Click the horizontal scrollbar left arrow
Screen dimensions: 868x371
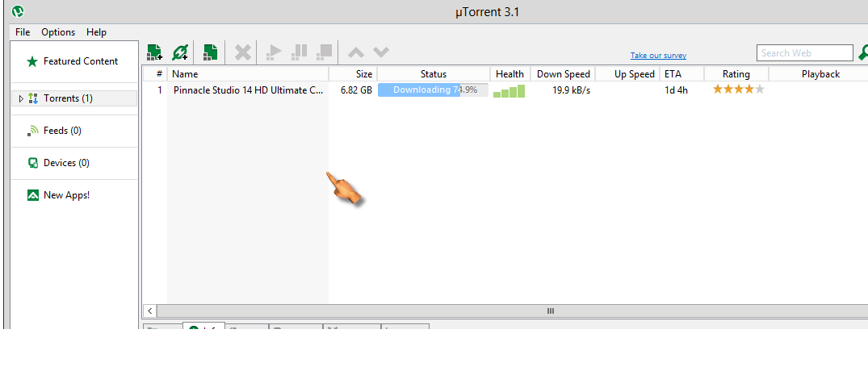[x=149, y=311]
